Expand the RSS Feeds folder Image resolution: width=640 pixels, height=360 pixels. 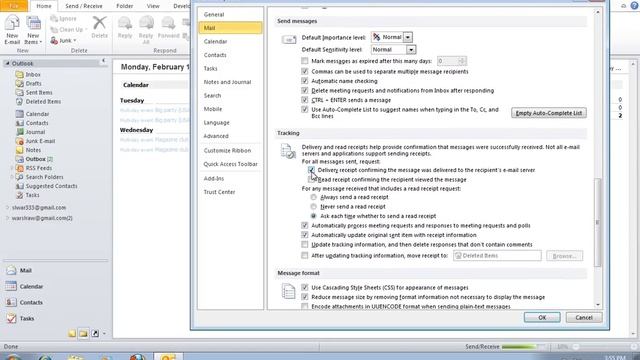(11, 168)
